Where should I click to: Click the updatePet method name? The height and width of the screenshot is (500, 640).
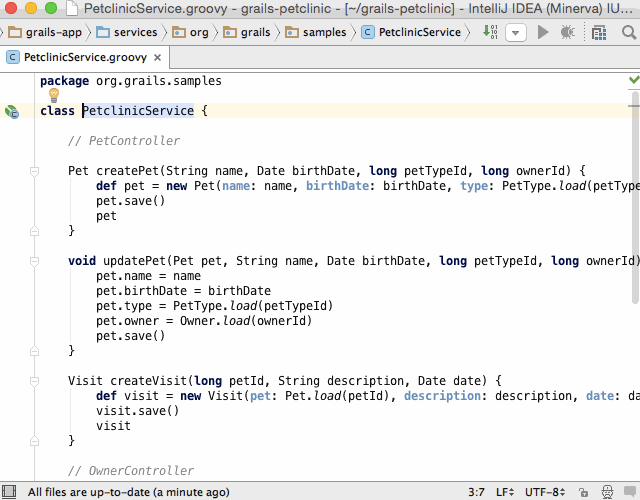pos(134,261)
